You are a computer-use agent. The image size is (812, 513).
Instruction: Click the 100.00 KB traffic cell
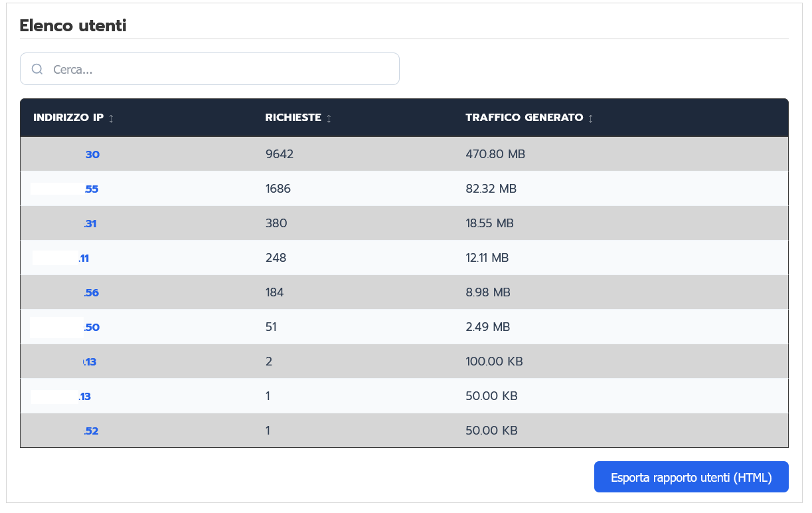pyautogui.click(x=494, y=361)
